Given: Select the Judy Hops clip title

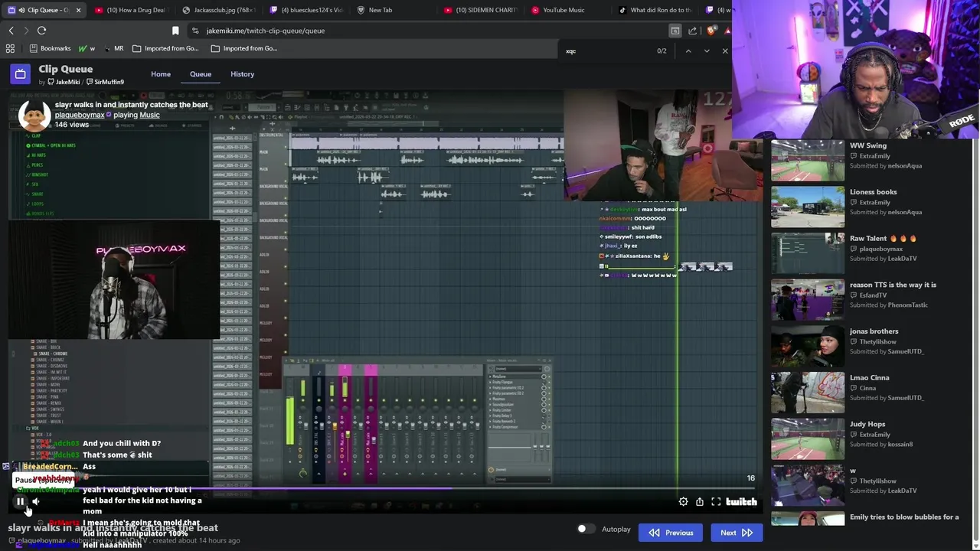Looking at the screenshot, I should (x=867, y=424).
